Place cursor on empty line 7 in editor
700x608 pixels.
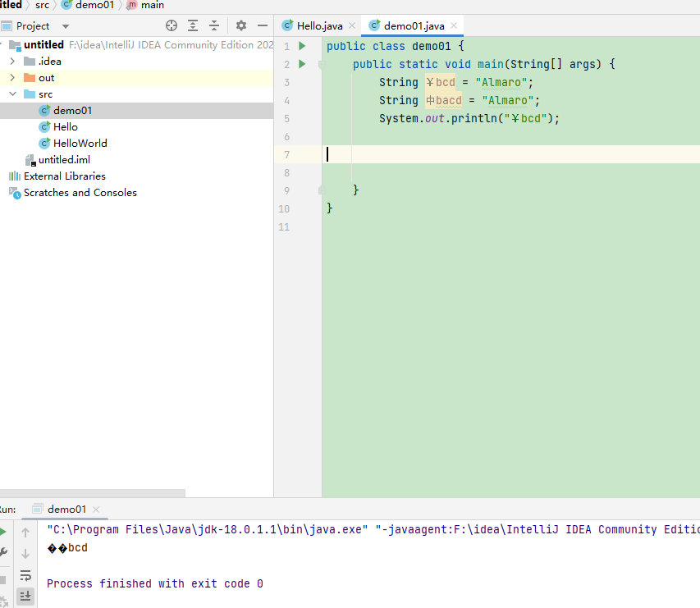pos(510,154)
